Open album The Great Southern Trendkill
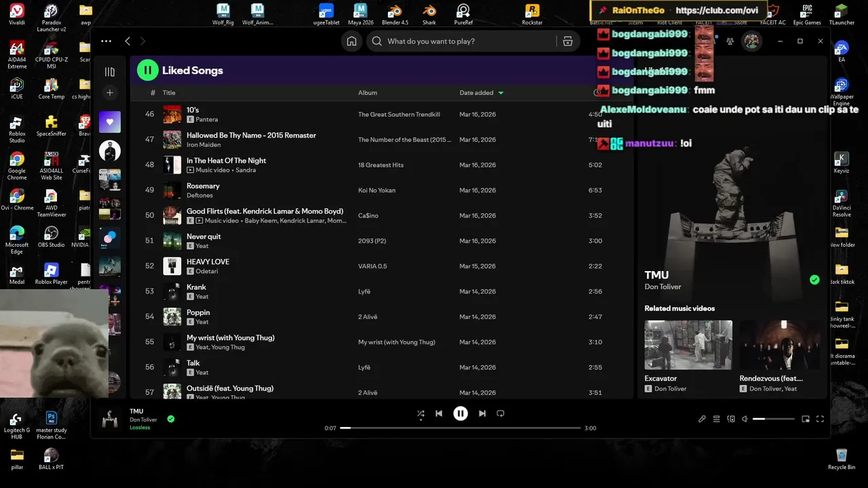 tap(399, 115)
